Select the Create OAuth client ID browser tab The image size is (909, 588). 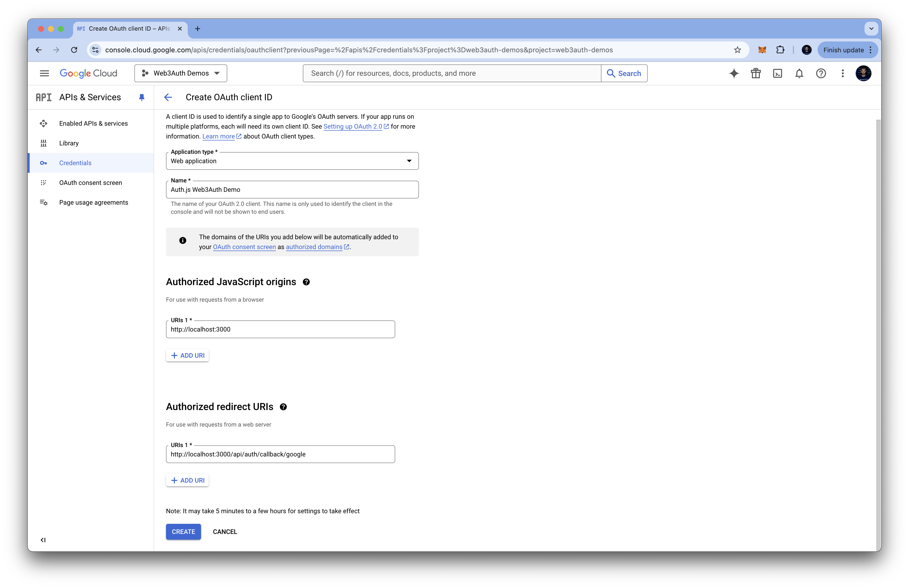pyautogui.click(x=130, y=29)
